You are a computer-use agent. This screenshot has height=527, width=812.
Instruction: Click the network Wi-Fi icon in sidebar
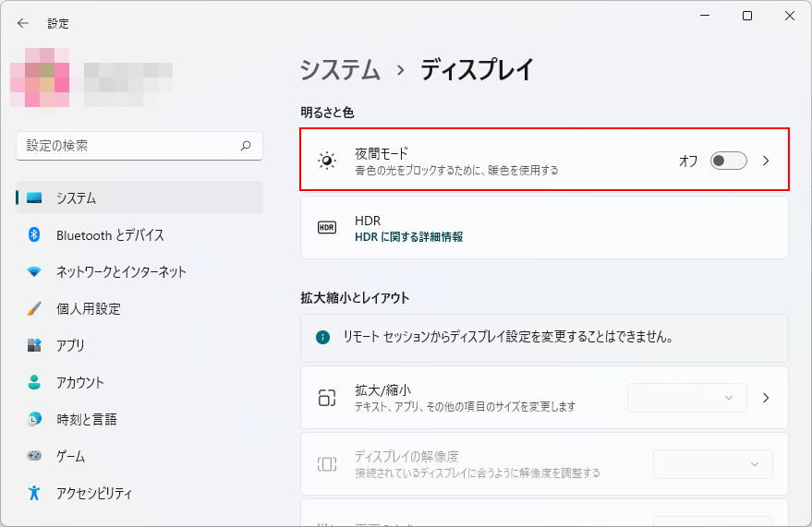point(35,272)
